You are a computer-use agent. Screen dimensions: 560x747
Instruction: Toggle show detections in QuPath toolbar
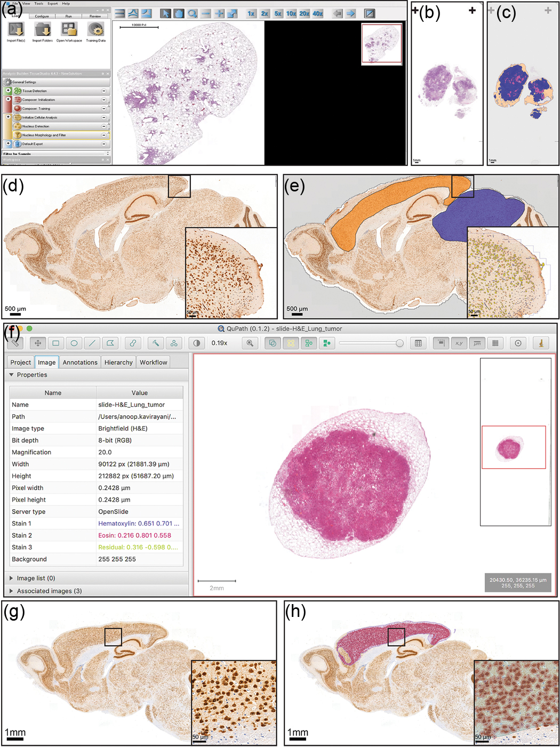tap(309, 343)
